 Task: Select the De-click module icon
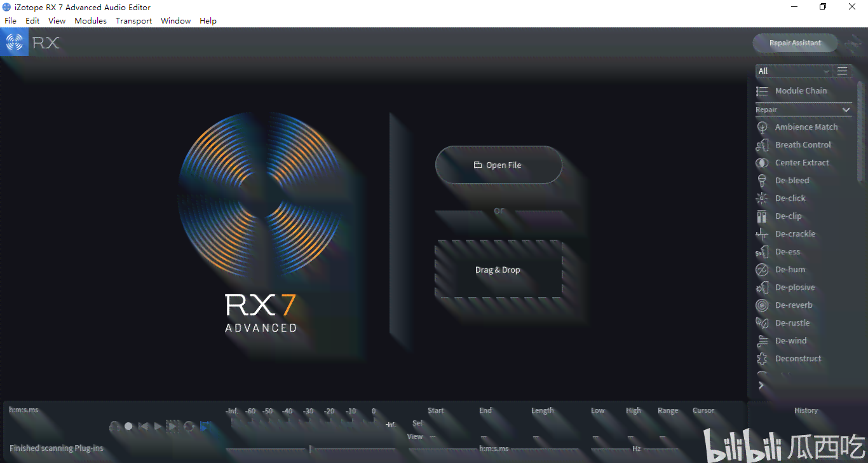[x=762, y=198]
